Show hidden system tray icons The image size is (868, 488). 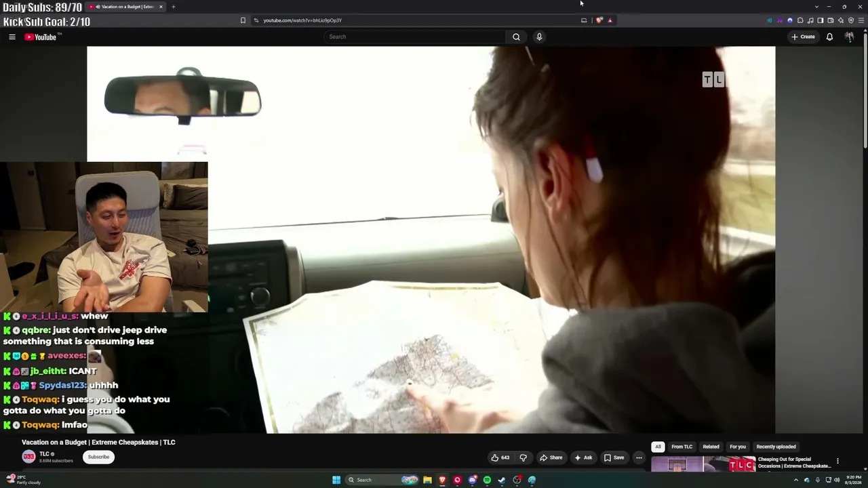point(796,480)
